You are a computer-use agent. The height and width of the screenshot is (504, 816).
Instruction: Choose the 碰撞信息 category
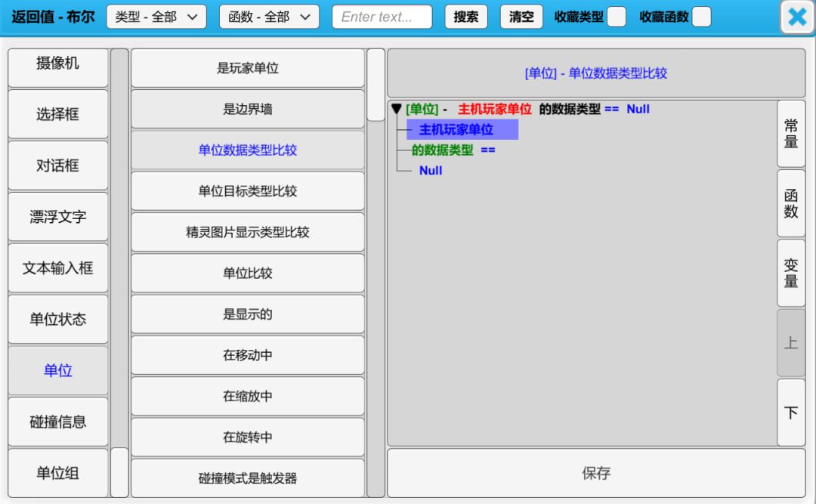(x=58, y=422)
